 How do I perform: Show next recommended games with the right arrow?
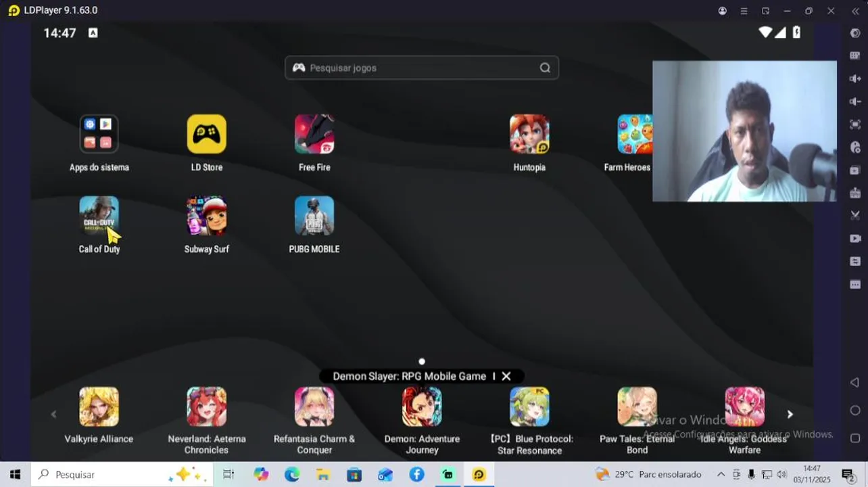pyautogui.click(x=790, y=414)
